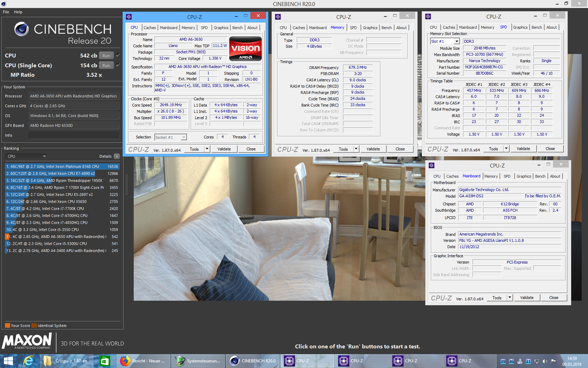Click the tray temperature icon showing 36
The height and width of the screenshot is (368, 588).
(511, 361)
